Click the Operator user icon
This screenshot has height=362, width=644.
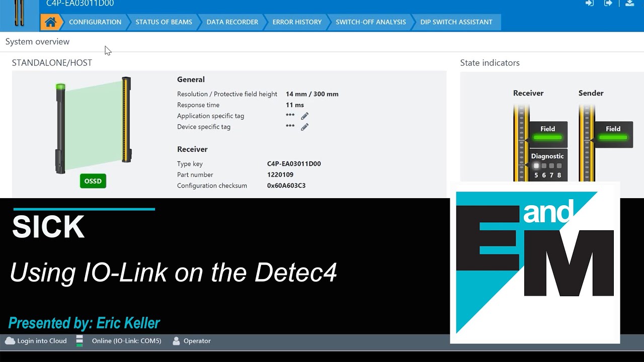(176, 341)
